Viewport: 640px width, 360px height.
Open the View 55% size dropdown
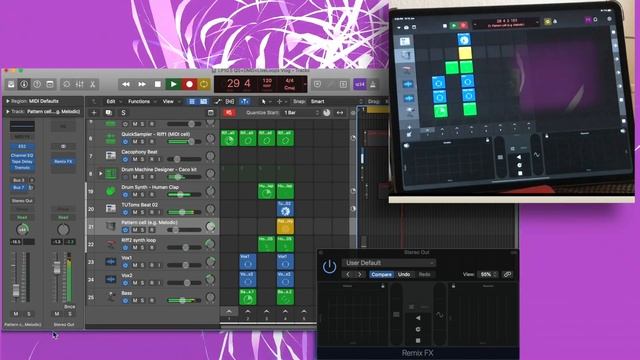[488, 275]
